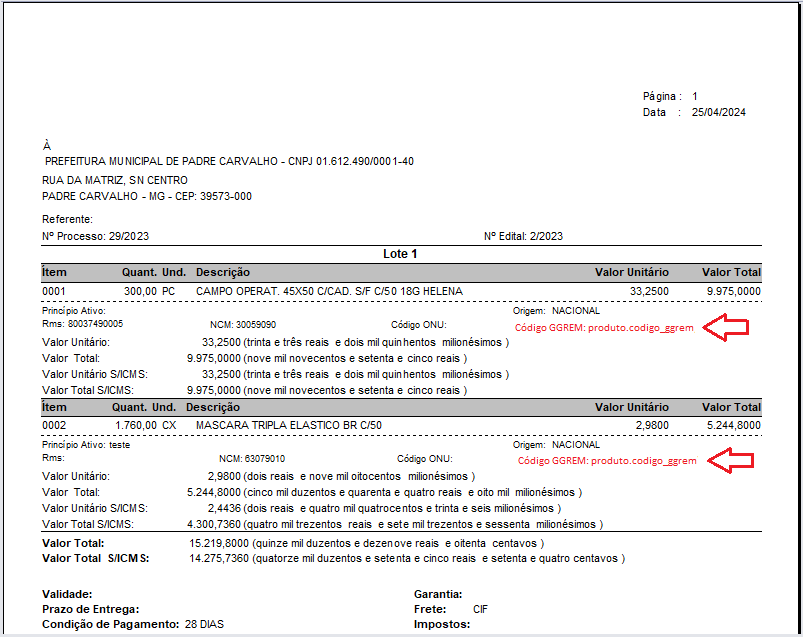Image resolution: width=803 pixels, height=637 pixels.
Task: Click the total value 5.244,8000 in item 0002 row
Action: pyautogui.click(x=733, y=425)
